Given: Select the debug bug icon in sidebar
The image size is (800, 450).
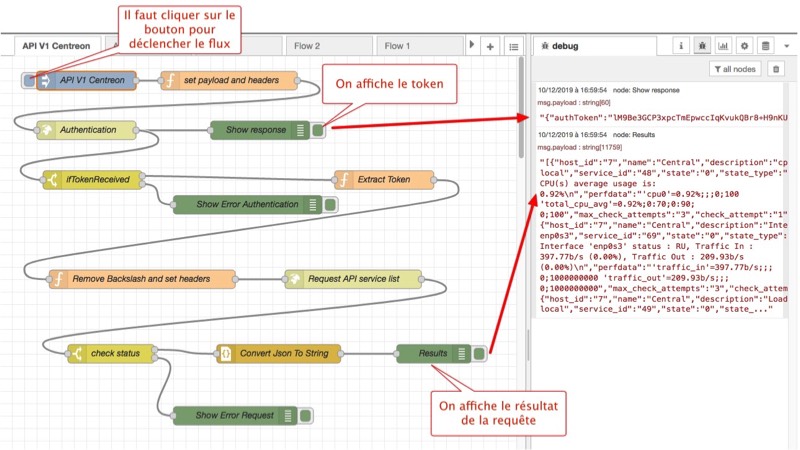Looking at the screenshot, I should coord(703,46).
